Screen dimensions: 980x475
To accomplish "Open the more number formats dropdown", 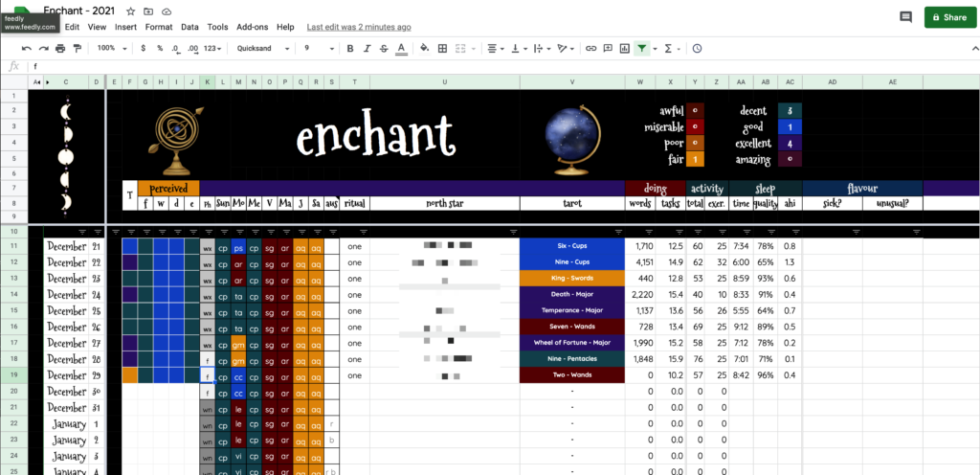I will pos(213,48).
